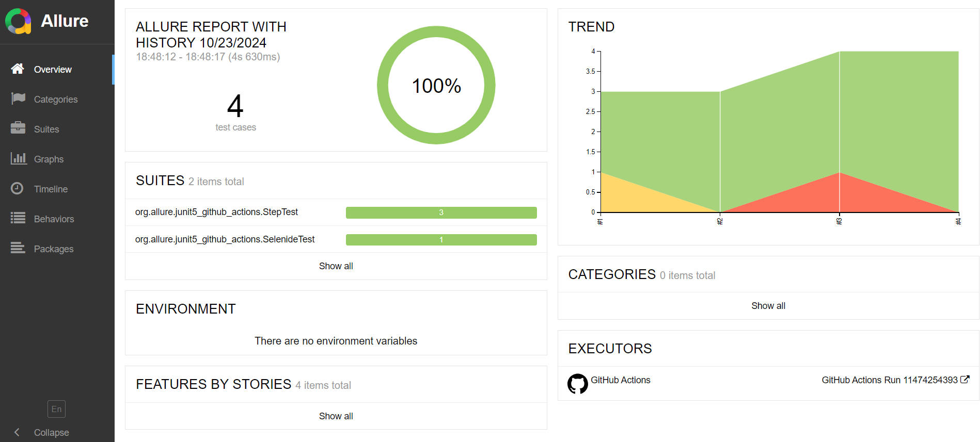Click the Timeline clock icon
This screenshot has height=442, width=980.
pos(17,189)
